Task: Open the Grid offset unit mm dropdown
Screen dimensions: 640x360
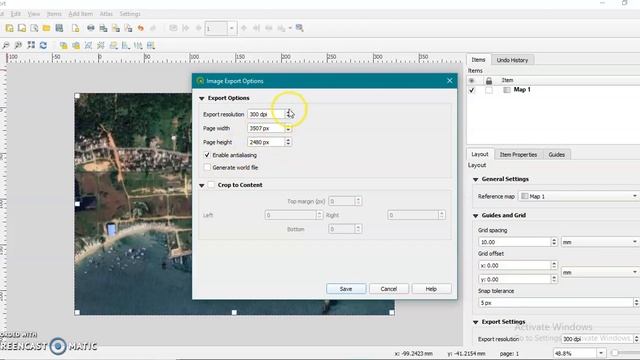Action: pos(600,272)
